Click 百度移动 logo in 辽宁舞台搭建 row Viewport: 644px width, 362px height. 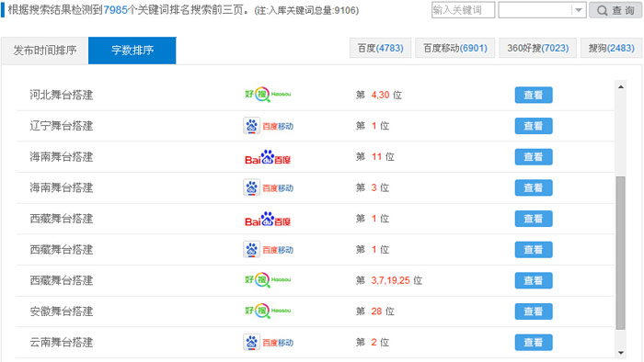(269, 126)
